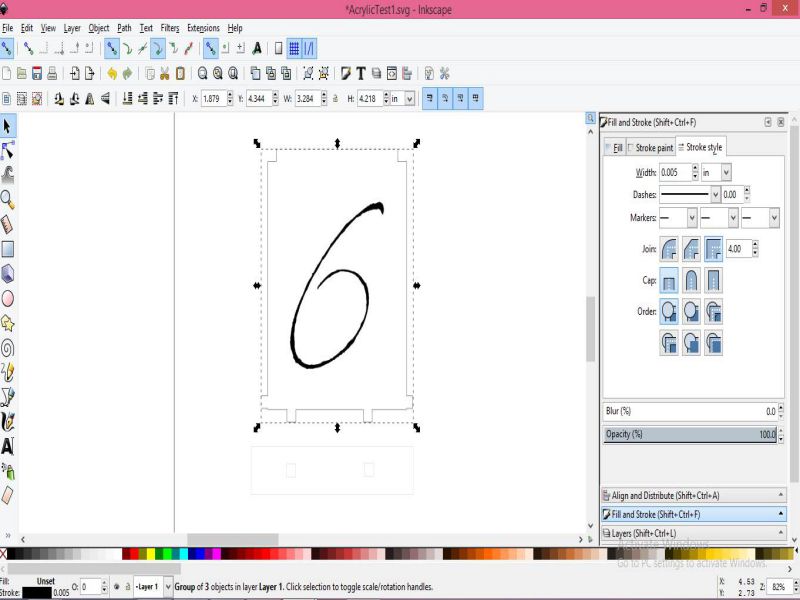Select the Text tool in toolbox
The width and height of the screenshot is (800, 600).
click(7, 446)
